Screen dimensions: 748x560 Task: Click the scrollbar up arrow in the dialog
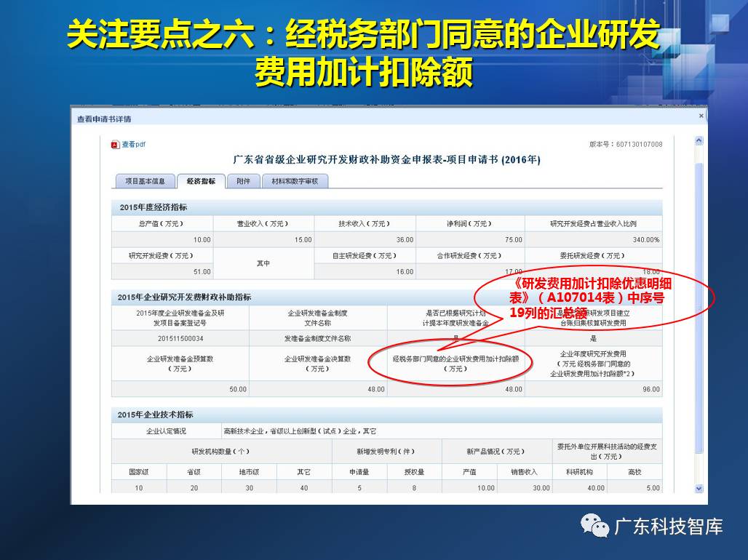[699, 140]
